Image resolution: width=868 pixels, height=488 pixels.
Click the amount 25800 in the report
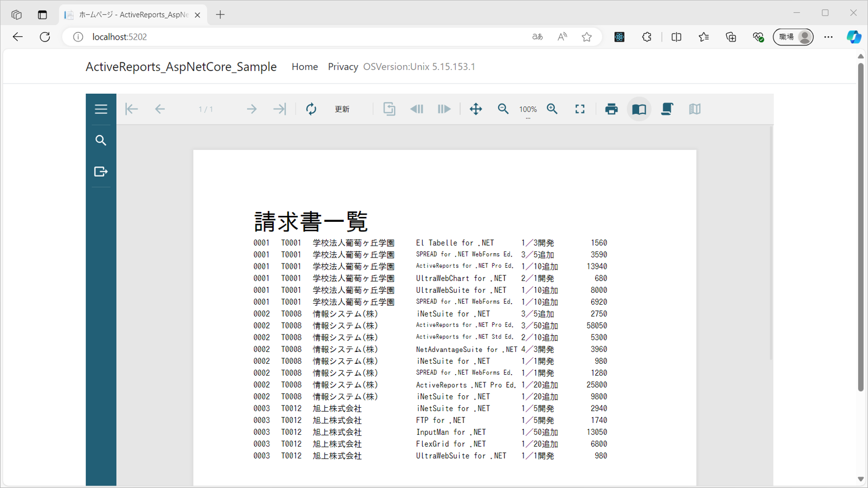[x=597, y=385]
